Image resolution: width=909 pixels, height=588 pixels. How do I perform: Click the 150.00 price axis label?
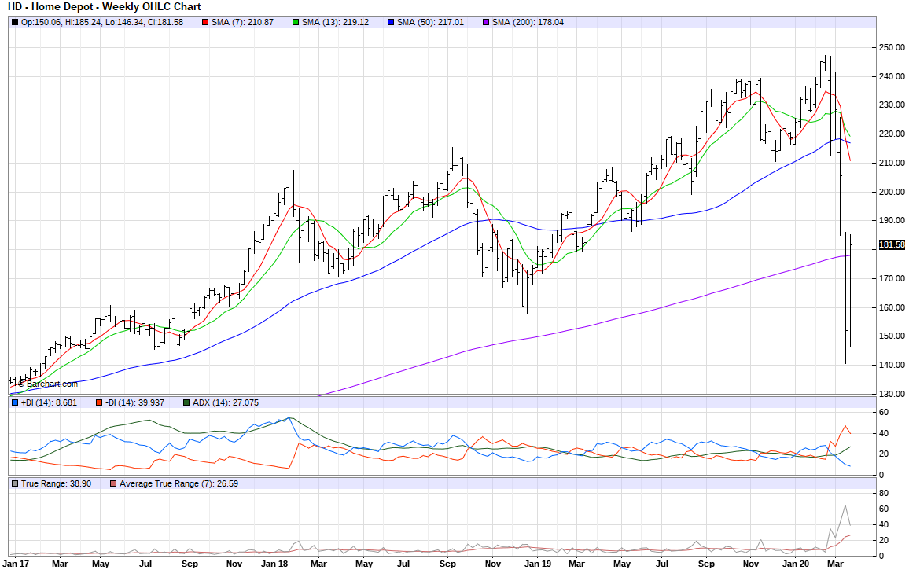[892, 336]
